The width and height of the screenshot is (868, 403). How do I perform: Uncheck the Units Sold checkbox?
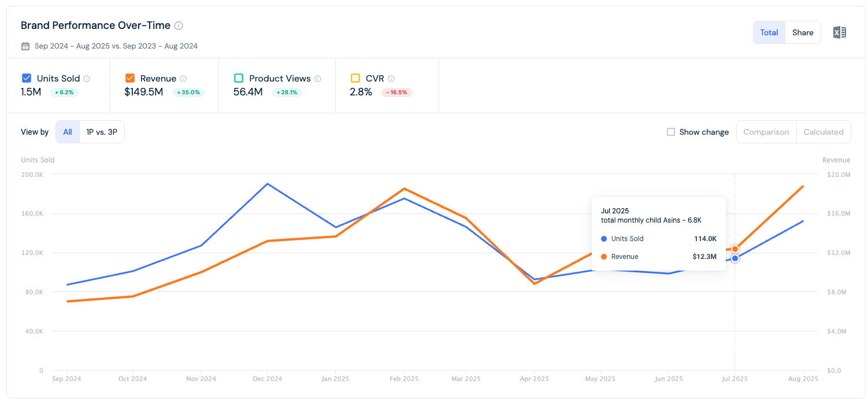(26, 78)
